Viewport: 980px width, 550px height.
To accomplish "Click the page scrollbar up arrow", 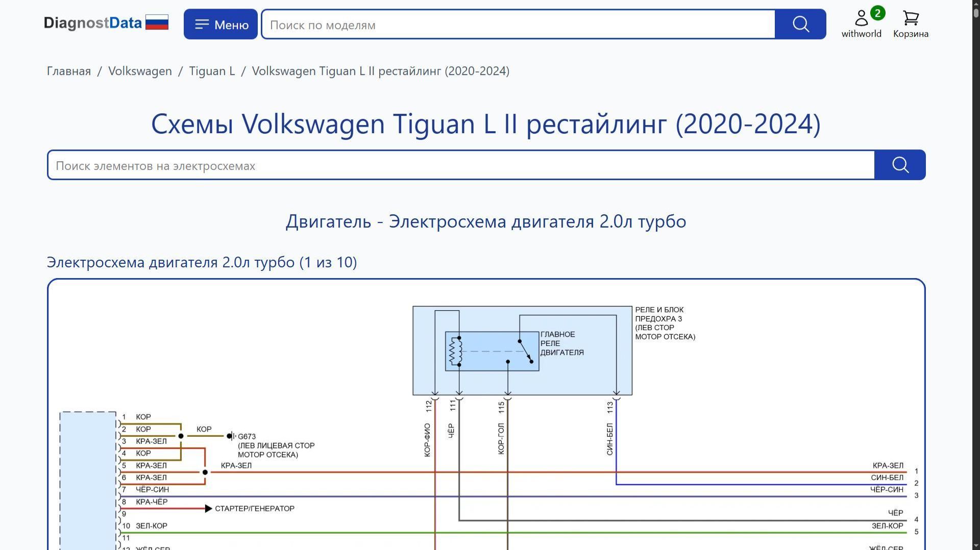I will pyautogui.click(x=976, y=4).
